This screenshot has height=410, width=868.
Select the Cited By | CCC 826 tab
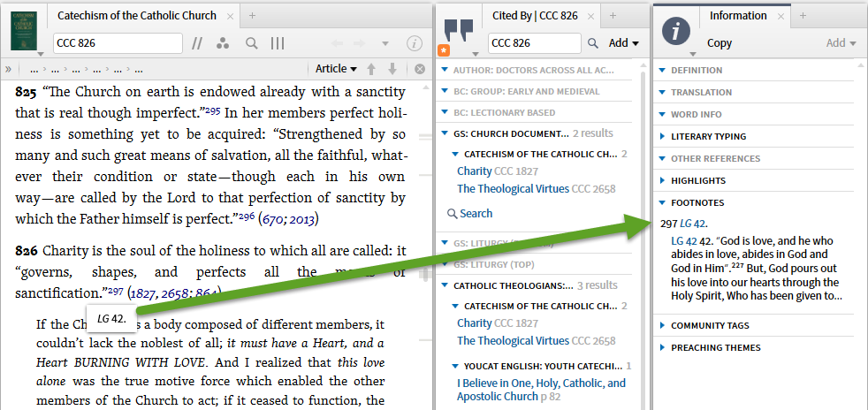click(535, 16)
